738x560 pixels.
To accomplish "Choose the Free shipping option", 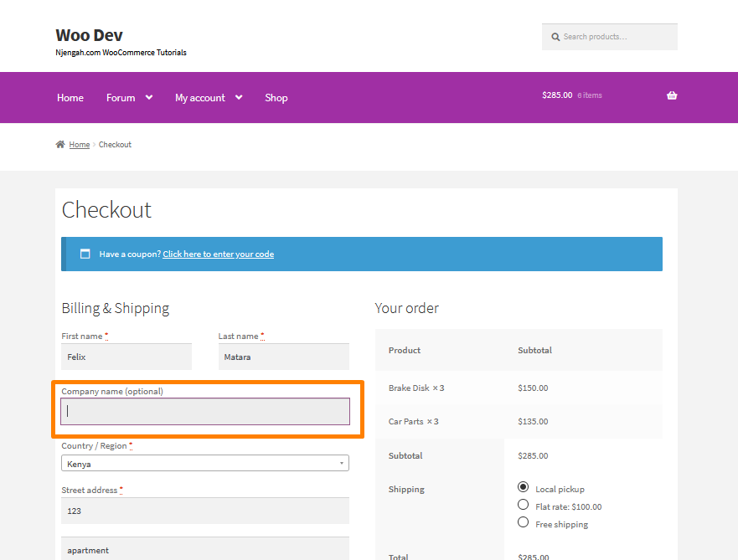I will coord(523,522).
